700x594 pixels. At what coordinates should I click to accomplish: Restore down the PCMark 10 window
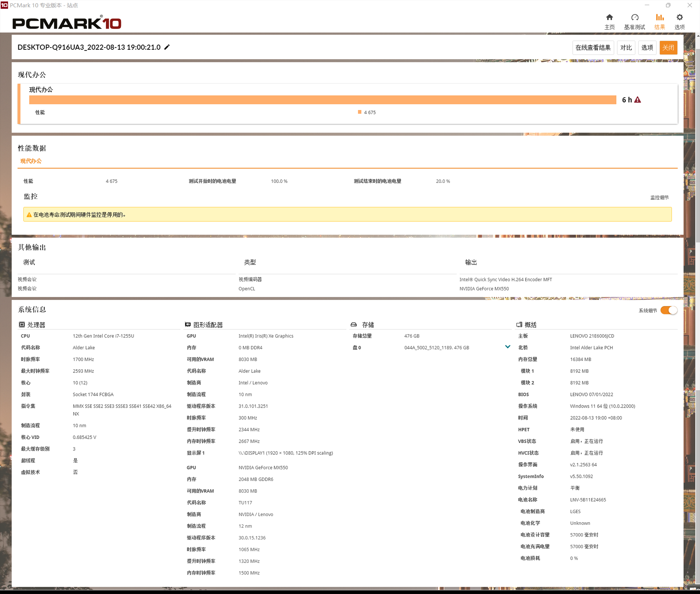click(668, 5)
